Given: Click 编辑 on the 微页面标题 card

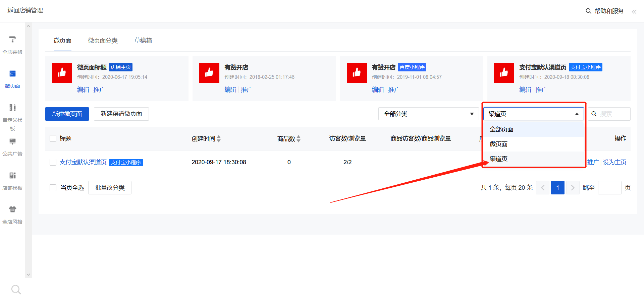Looking at the screenshot, I should [83, 90].
